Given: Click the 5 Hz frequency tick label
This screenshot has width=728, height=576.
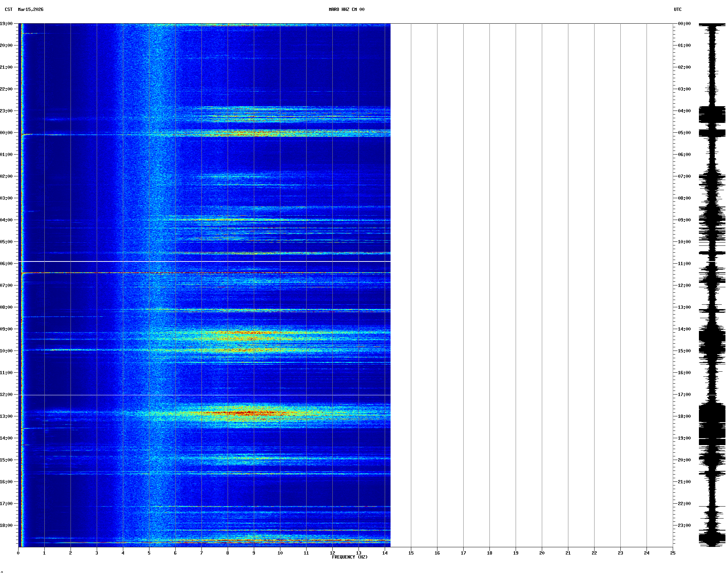Looking at the screenshot, I should click(x=149, y=553).
